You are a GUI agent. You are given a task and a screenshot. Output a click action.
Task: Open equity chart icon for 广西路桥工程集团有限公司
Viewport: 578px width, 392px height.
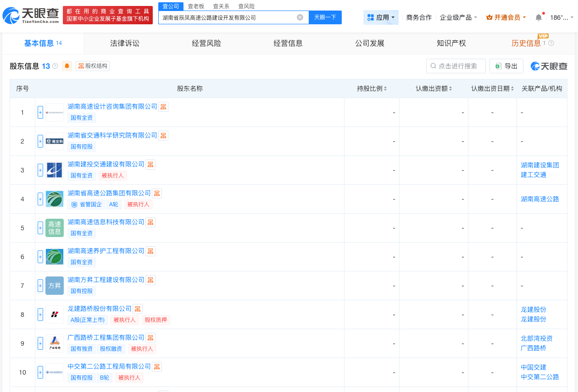tap(150, 338)
